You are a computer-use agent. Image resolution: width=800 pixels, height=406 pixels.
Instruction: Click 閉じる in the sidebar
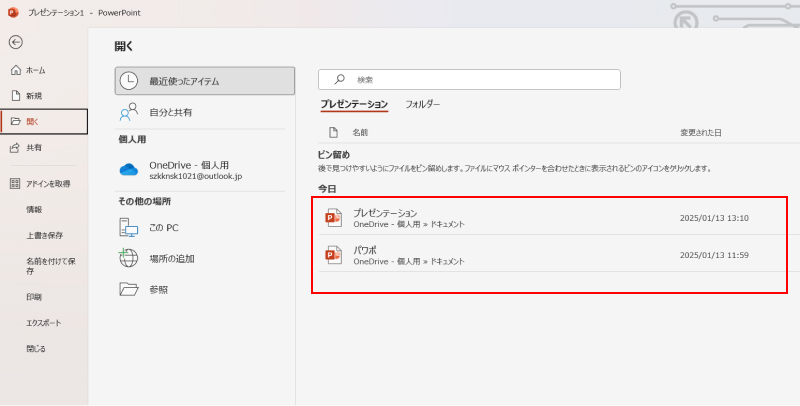(36, 349)
